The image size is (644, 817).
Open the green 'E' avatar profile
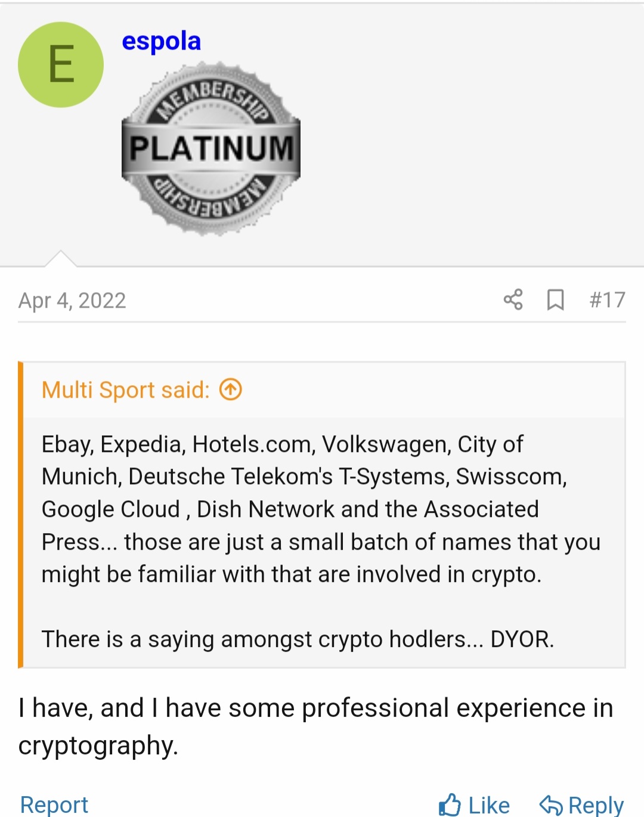pos(61,65)
